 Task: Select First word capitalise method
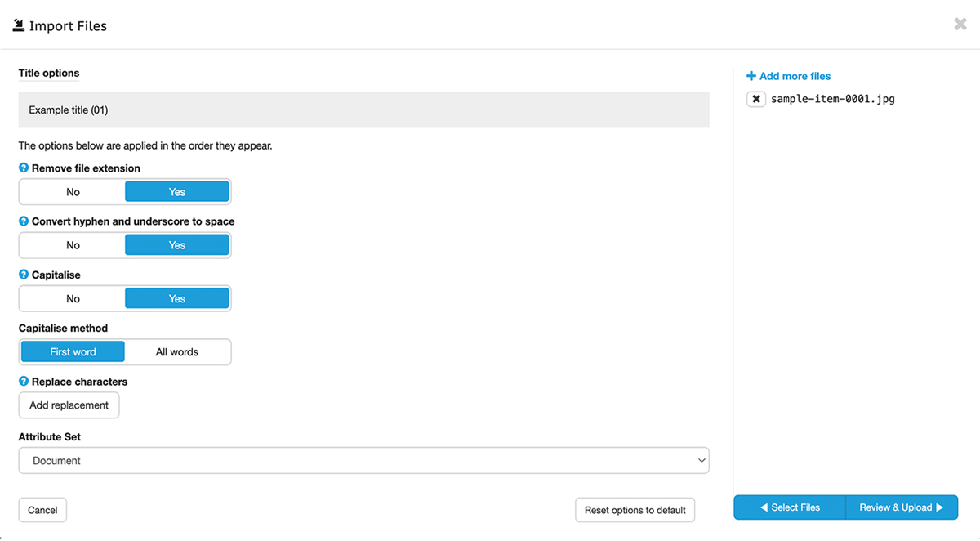point(73,352)
